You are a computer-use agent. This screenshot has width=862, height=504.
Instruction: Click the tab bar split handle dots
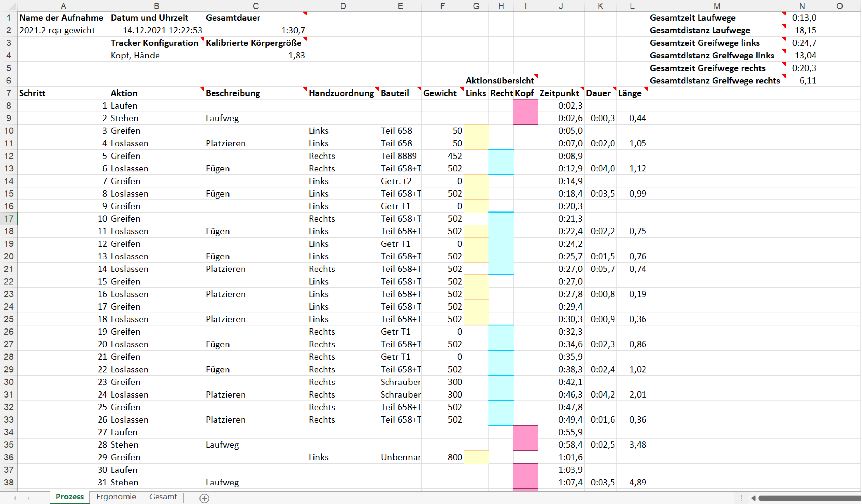click(x=741, y=498)
